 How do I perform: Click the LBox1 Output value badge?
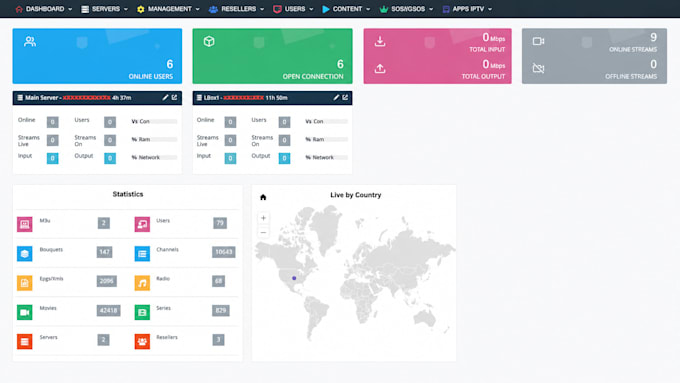[x=284, y=158]
